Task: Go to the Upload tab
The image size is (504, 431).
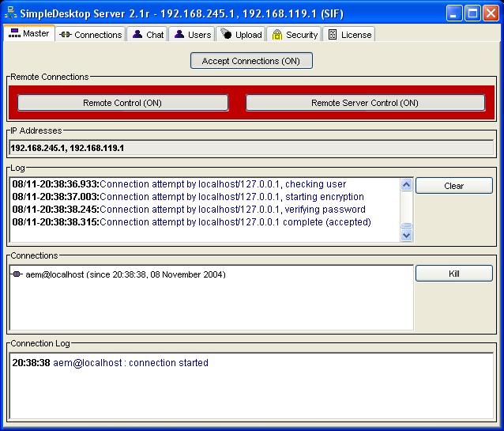Action: click(241, 34)
